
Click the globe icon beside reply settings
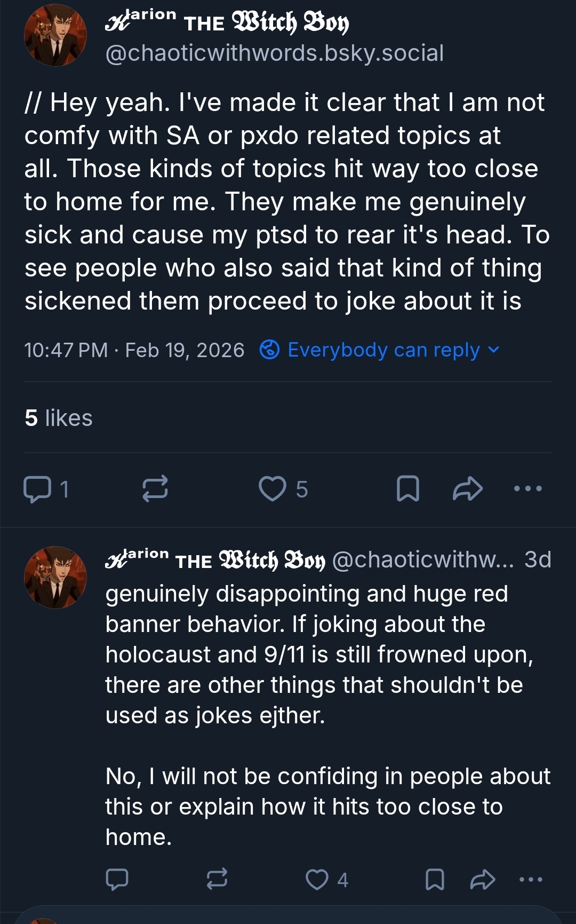click(x=269, y=350)
